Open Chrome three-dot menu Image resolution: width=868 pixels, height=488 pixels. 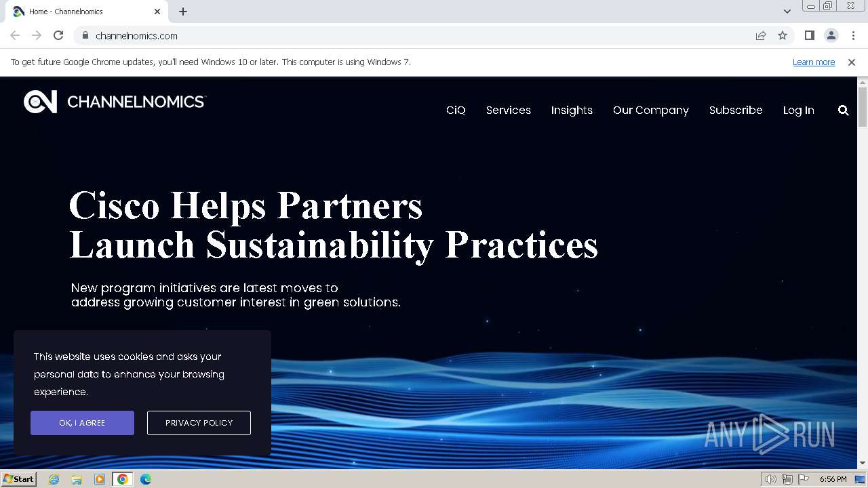coord(853,35)
